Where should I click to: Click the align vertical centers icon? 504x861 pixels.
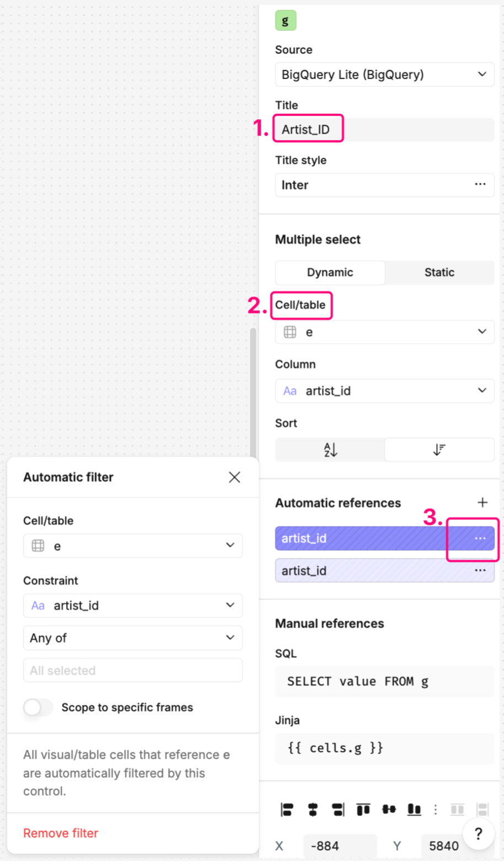[389, 810]
